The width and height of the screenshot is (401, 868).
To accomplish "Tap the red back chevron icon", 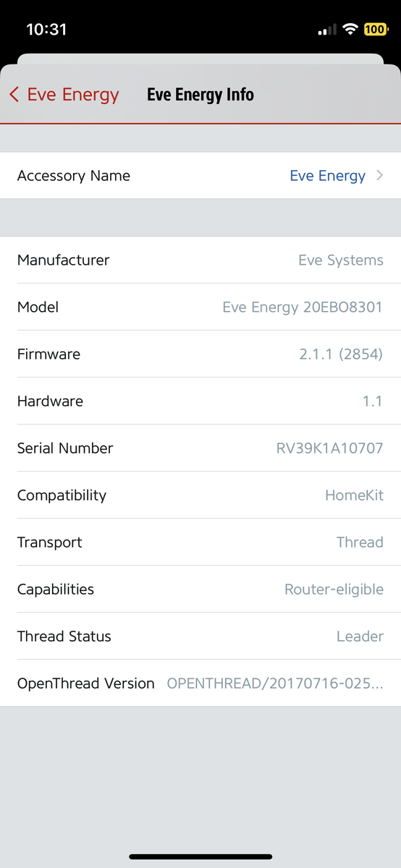I will coord(14,95).
